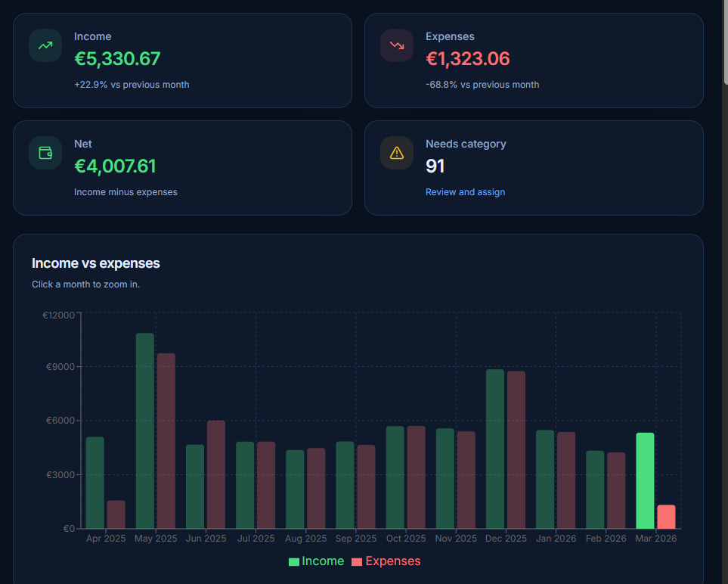Hide the Expenses series via the legend entry
Screen dimensions: 728x584
click(x=388, y=561)
